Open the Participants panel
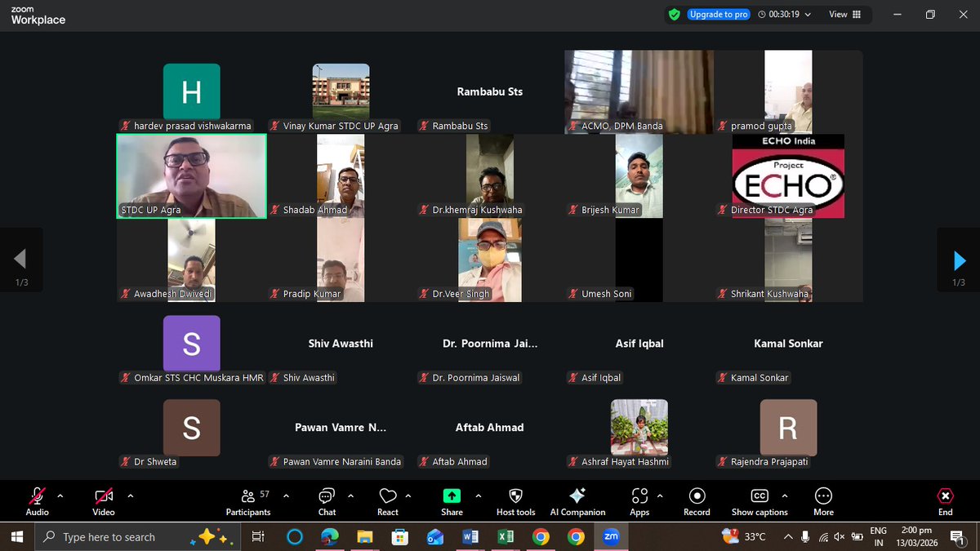980x551 pixels. coord(247,500)
